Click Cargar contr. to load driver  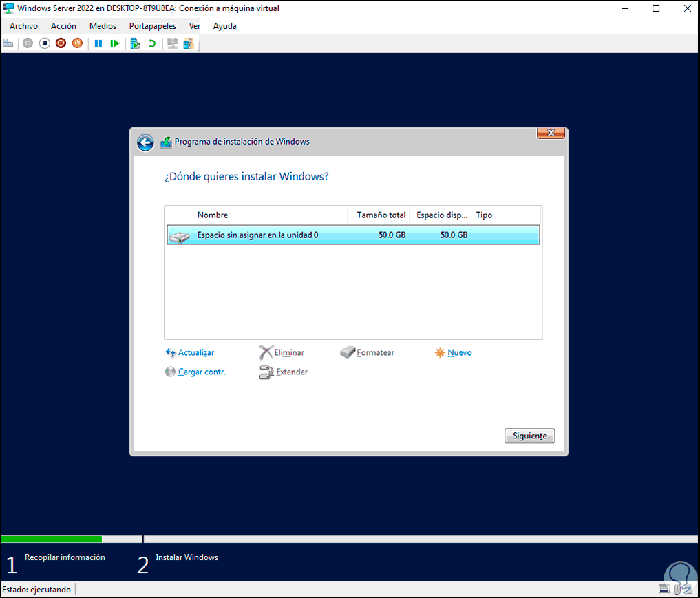202,372
